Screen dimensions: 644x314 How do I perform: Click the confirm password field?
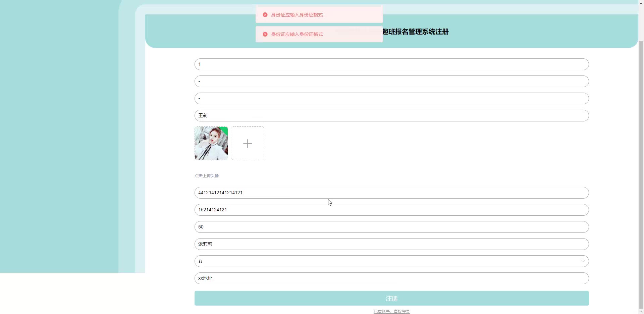coord(391,98)
